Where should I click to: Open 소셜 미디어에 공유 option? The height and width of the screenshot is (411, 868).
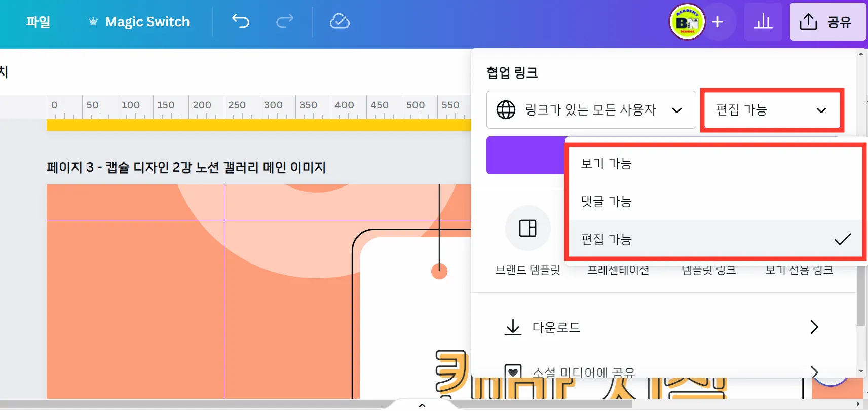click(x=663, y=372)
